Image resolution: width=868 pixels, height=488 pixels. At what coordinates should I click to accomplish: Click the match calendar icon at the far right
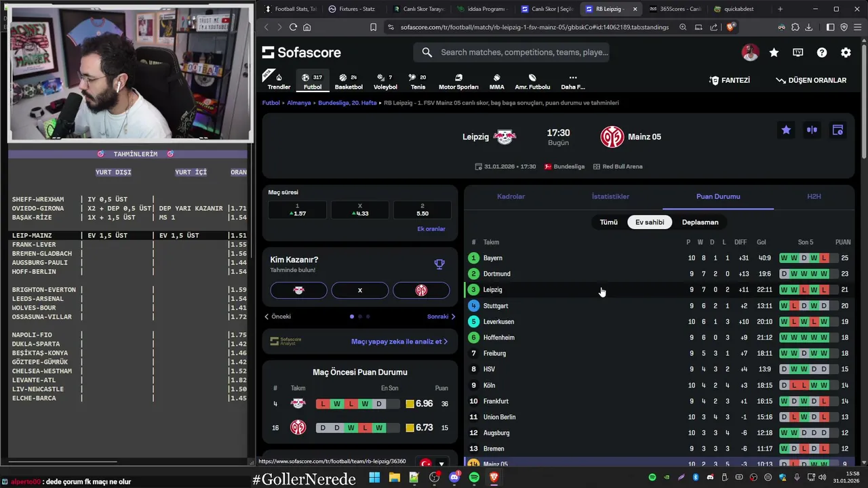[837, 130]
